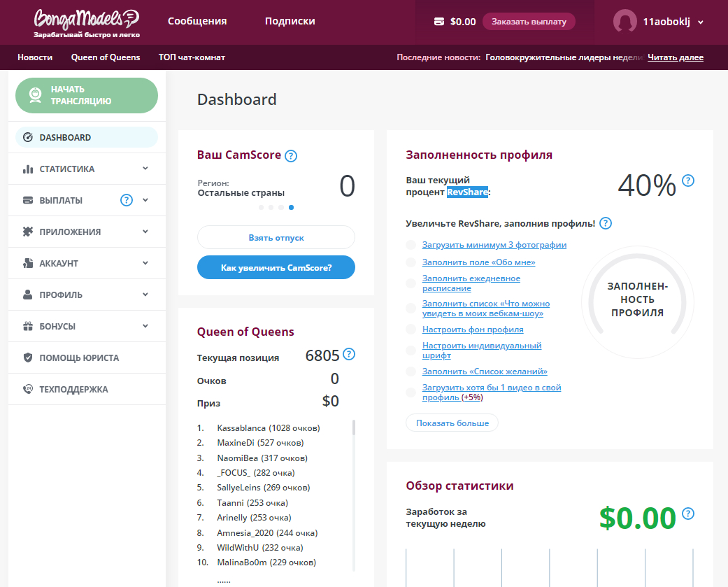This screenshot has width=728, height=587.
Task: Expand the Профиль menu chevron
Action: 145,295
